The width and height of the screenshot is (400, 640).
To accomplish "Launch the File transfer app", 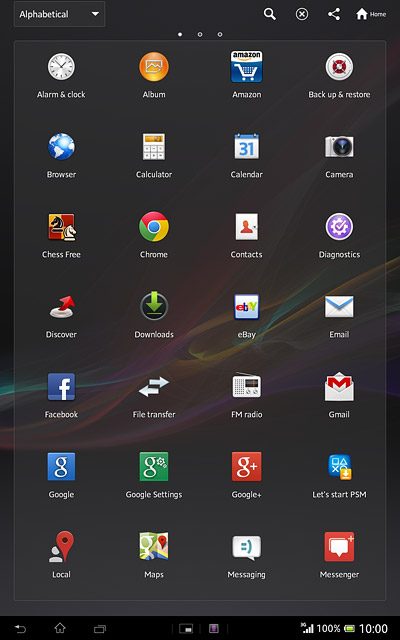I will 154,387.
